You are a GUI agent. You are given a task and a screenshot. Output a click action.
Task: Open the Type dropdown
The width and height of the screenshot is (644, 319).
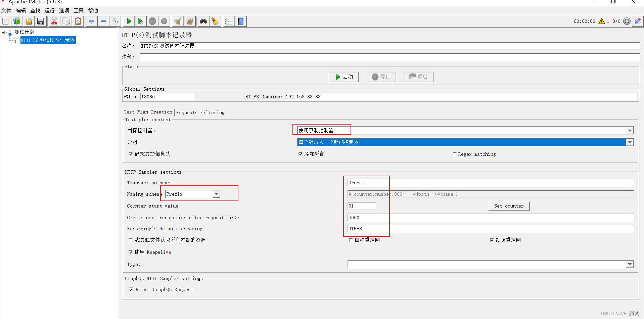(x=491, y=264)
